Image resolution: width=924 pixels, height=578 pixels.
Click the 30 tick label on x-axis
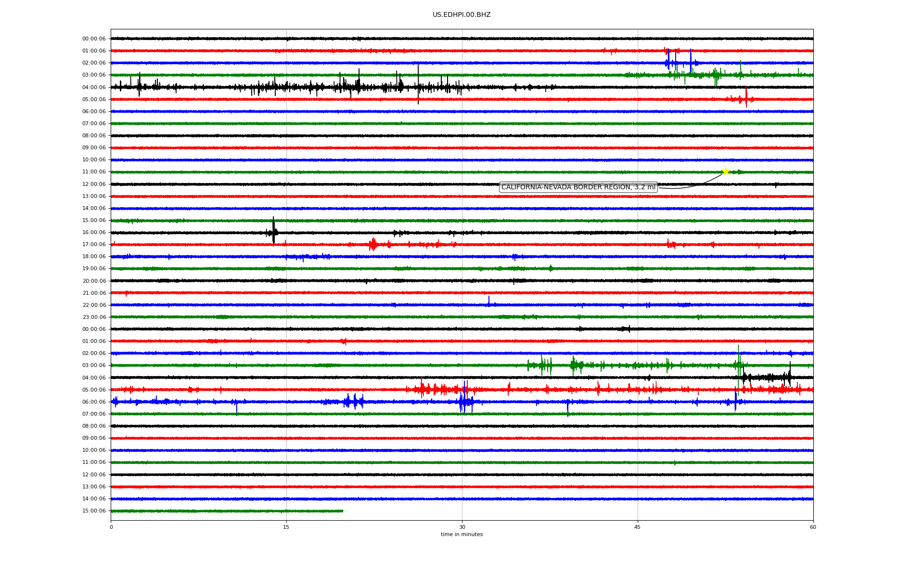click(x=462, y=527)
